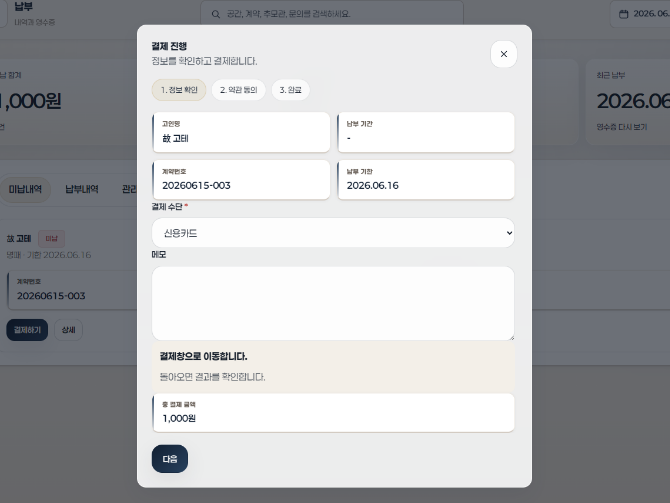Click the calendar icon beside 2026.06 date
Viewport: 670px width, 503px height.
click(623, 14)
